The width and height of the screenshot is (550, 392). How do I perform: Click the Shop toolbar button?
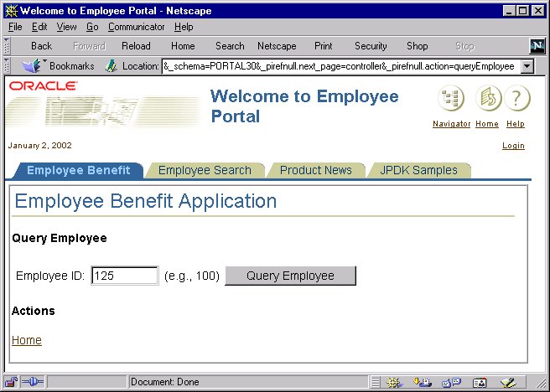(417, 46)
